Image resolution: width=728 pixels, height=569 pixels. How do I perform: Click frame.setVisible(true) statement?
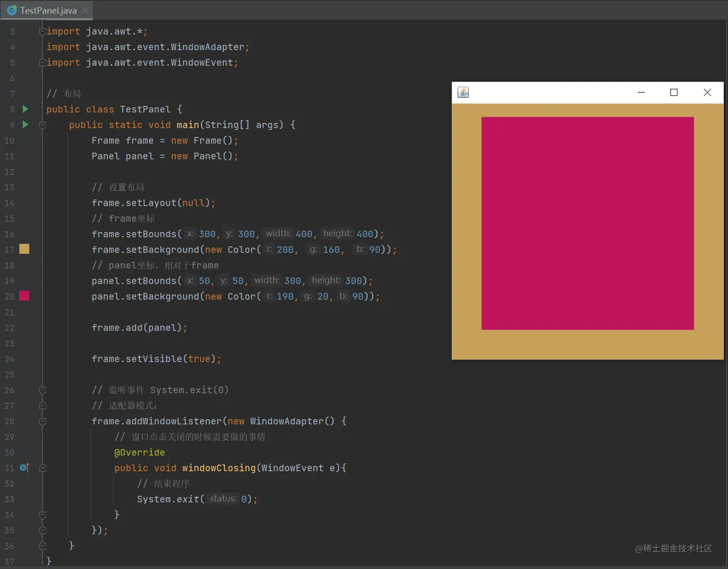coord(156,359)
